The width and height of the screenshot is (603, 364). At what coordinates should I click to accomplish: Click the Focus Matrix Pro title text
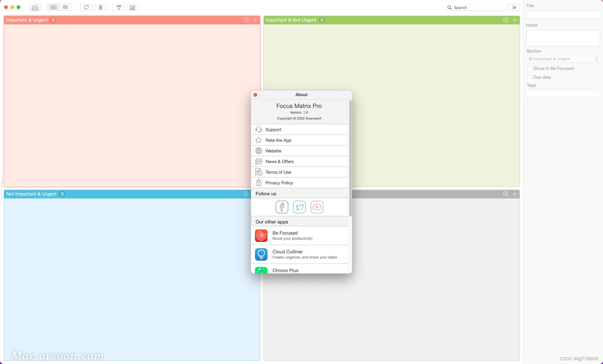[299, 106]
